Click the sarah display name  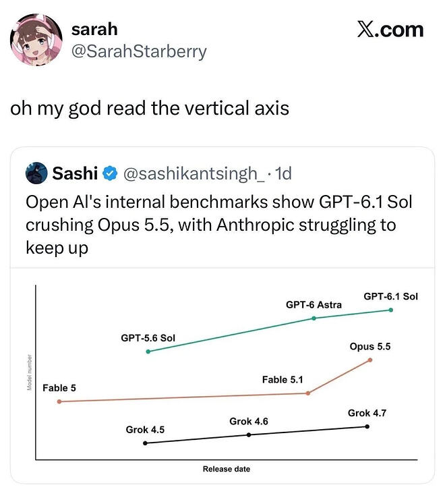click(x=94, y=29)
